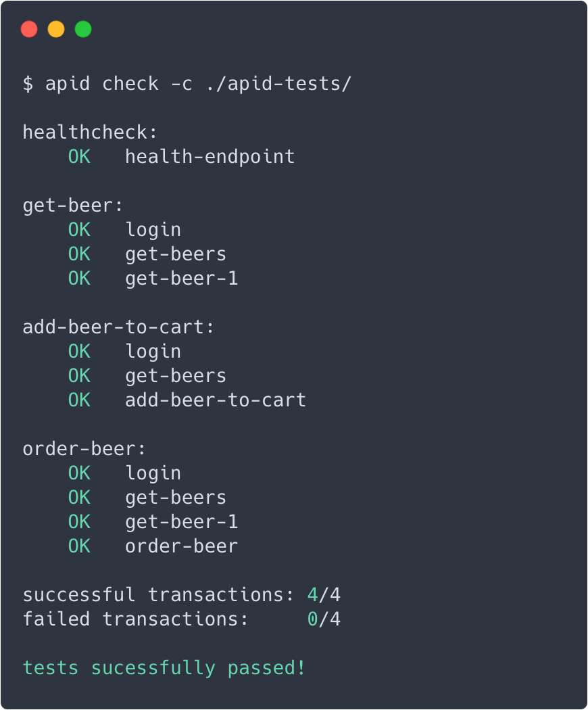Click 'get-beer-1' step under get-beer section

point(181,279)
